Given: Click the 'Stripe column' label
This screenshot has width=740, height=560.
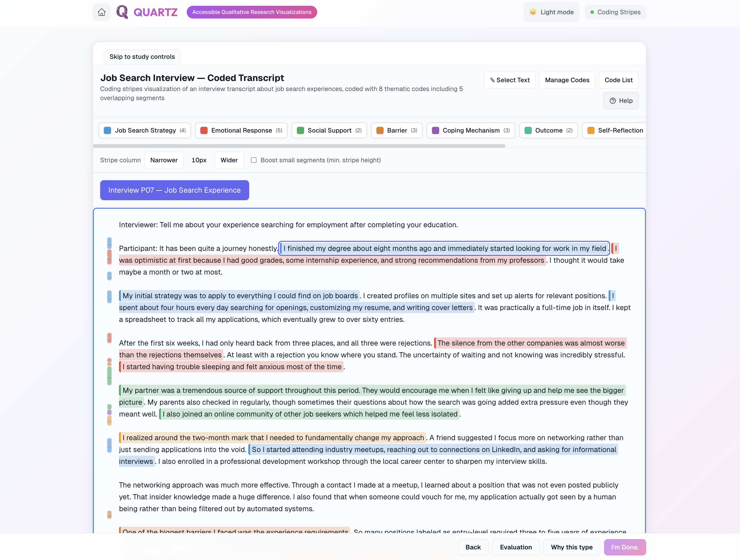Looking at the screenshot, I should [x=121, y=160].
